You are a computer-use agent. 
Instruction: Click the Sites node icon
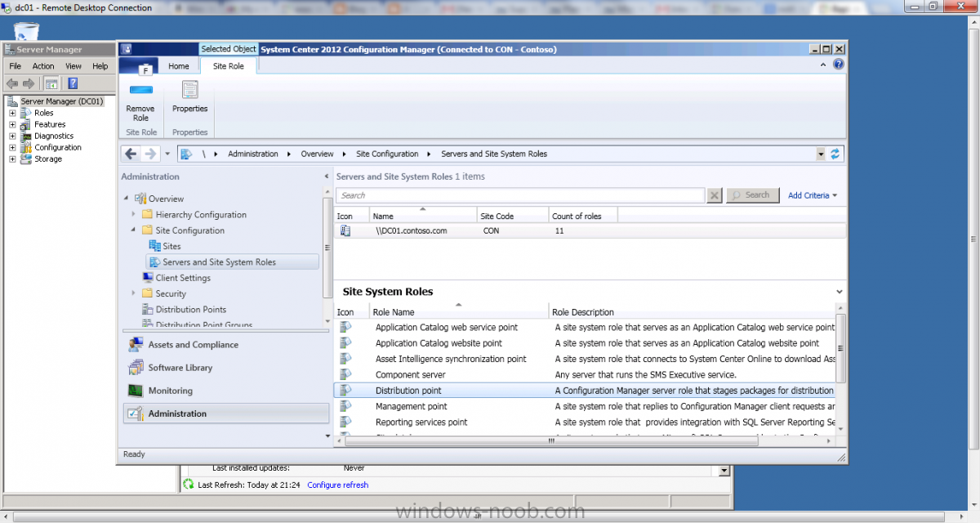point(155,246)
